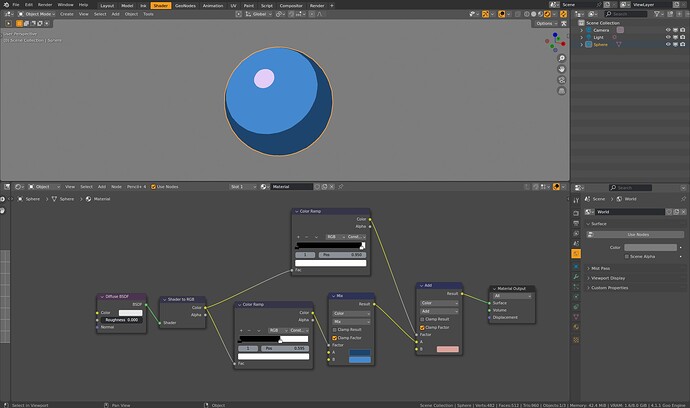Select solid viewport shading mode

(x=533, y=14)
